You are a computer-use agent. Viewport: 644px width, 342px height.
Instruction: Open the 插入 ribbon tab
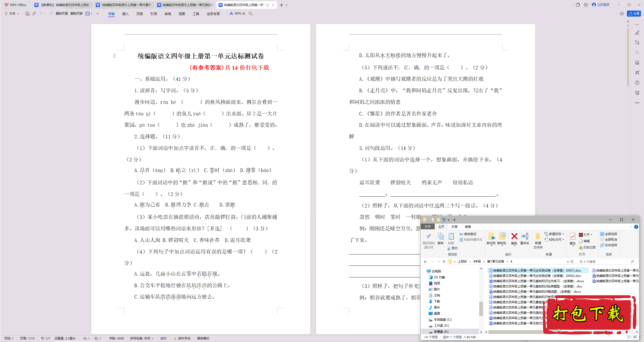(125, 14)
